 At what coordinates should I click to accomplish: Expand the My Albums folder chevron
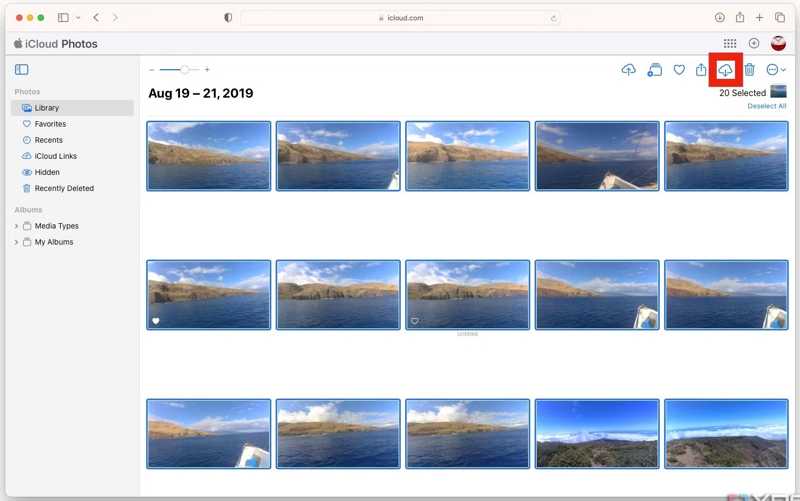click(x=16, y=242)
